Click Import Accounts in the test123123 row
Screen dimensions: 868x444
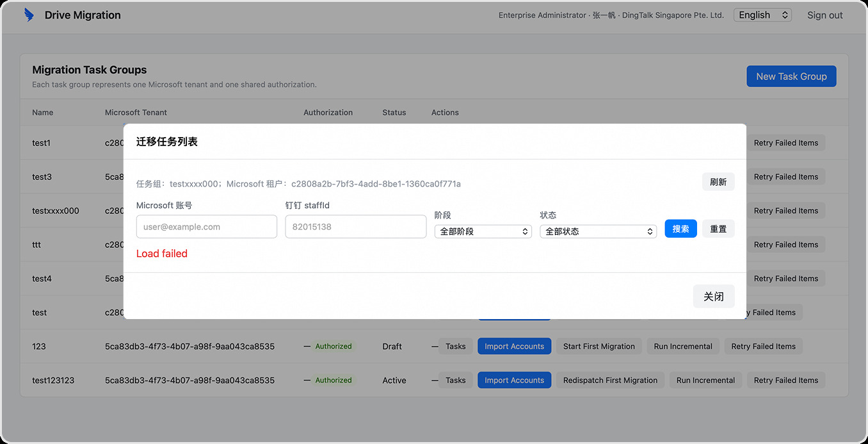515,381
